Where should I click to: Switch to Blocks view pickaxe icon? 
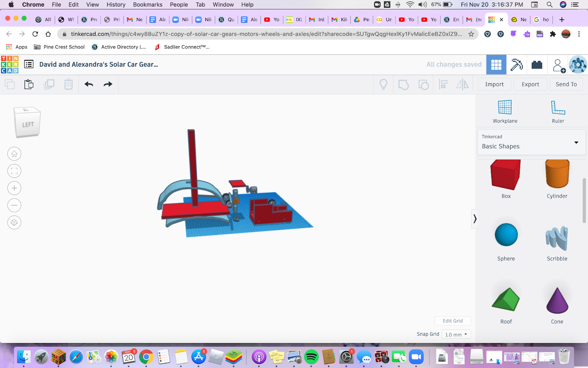pos(516,65)
